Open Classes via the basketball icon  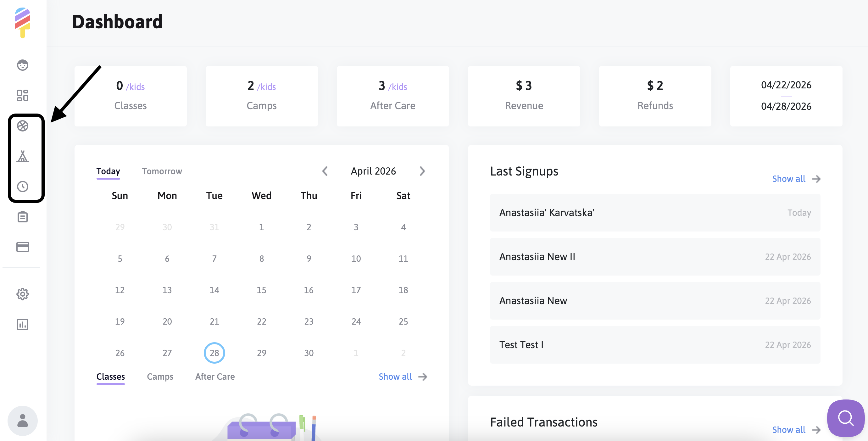point(23,126)
